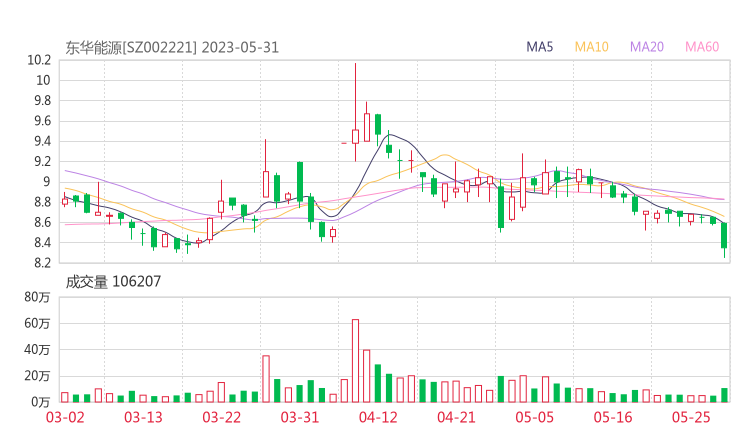Toggle the MA20 legend entry

(x=647, y=47)
